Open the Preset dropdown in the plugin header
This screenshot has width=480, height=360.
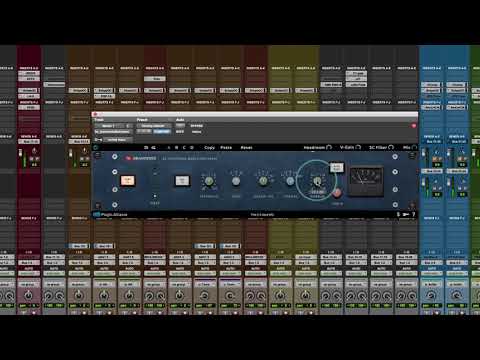click(154, 126)
